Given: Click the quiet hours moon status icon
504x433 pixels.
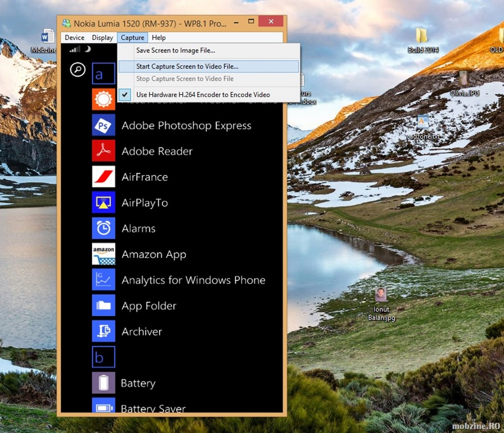Looking at the screenshot, I should (88, 49).
